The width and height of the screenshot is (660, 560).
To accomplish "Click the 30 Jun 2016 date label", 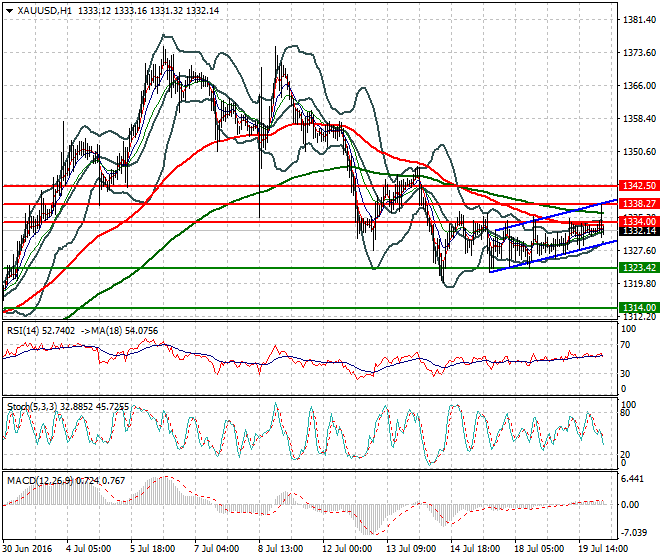I will pos(27,549).
